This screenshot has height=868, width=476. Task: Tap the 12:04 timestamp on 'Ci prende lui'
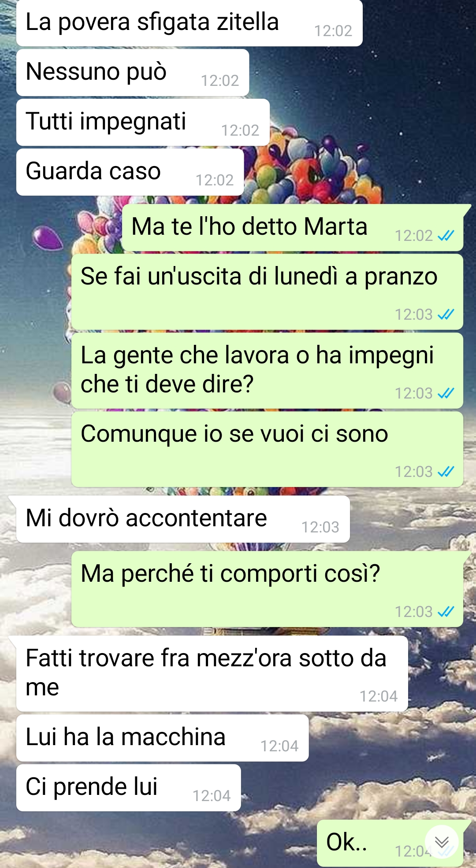click(212, 796)
